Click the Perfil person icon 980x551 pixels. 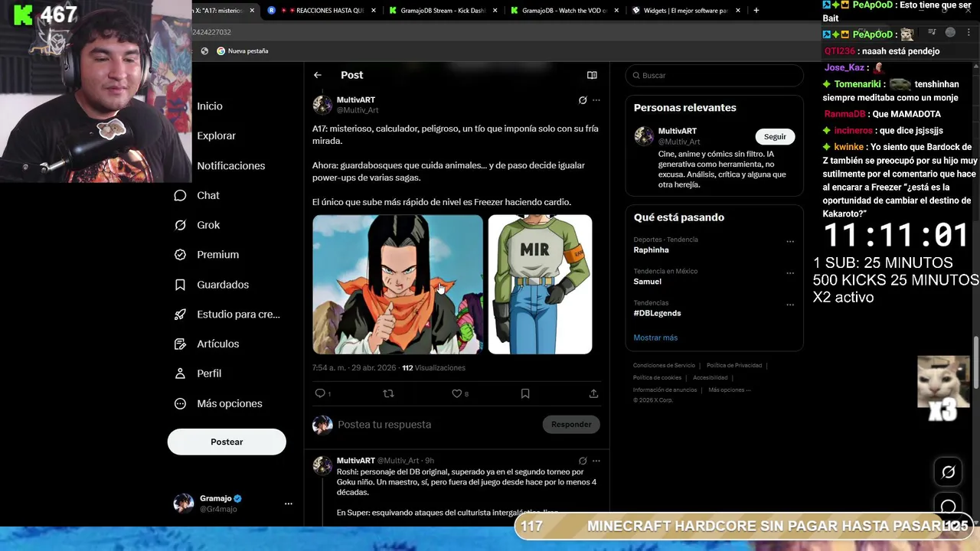[180, 373]
